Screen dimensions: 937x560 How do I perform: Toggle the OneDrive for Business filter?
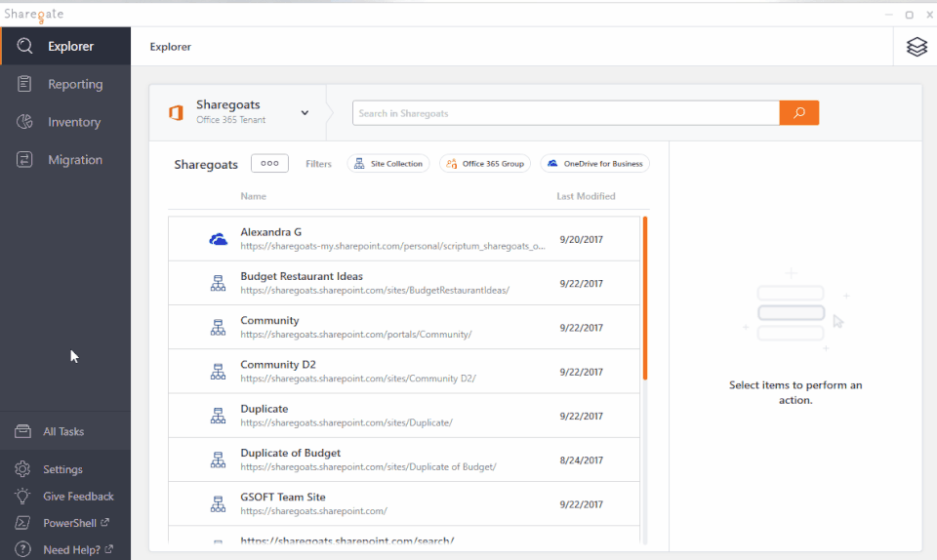tap(595, 164)
